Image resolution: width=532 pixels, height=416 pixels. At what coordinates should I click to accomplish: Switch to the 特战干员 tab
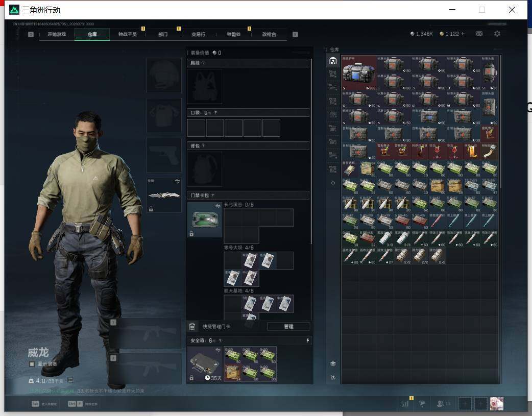point(128,34)
